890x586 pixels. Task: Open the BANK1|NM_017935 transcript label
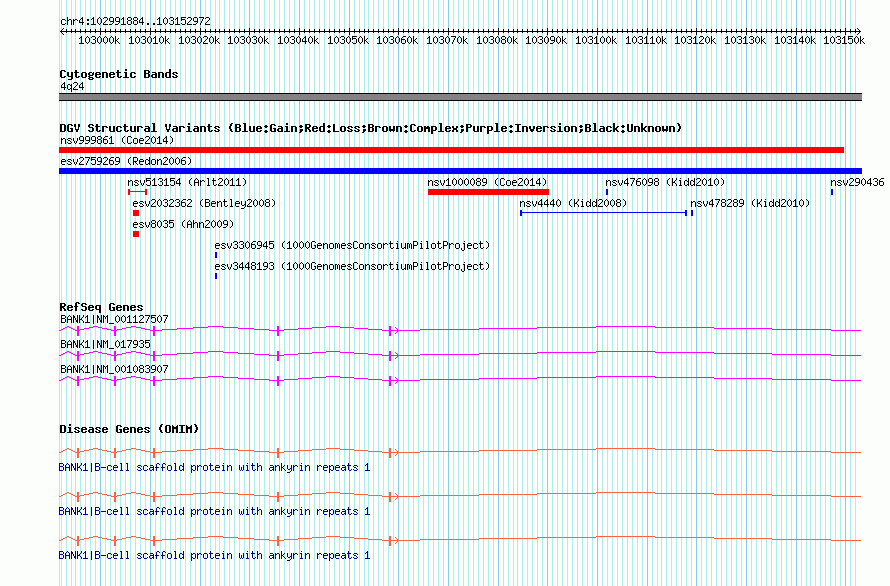point(105,344)
